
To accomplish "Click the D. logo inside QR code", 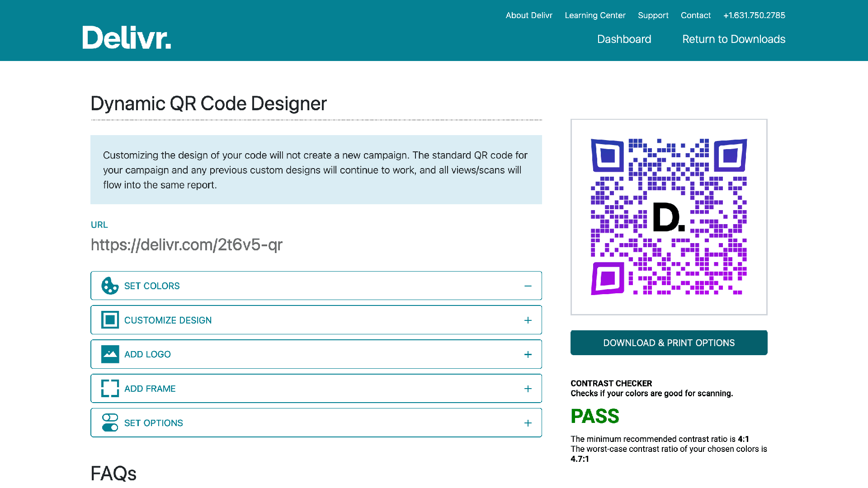I will [x=669, y=217].
